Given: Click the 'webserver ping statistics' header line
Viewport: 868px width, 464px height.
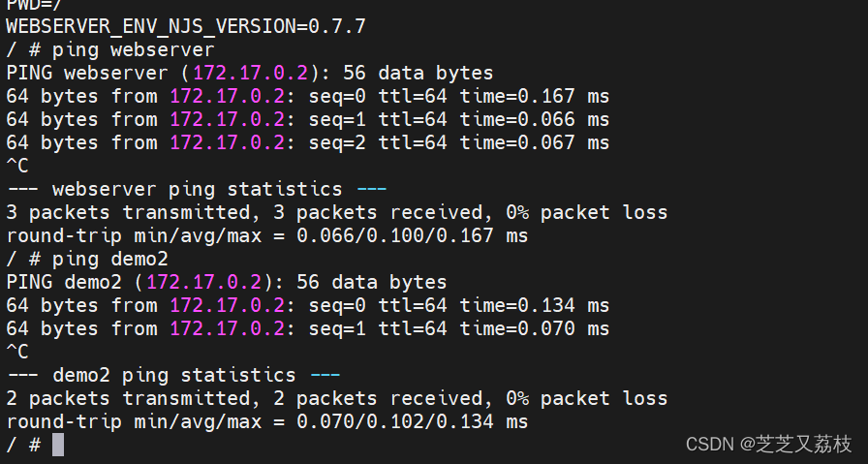Looking at the screenshot, I should click(x=197, y=189).
